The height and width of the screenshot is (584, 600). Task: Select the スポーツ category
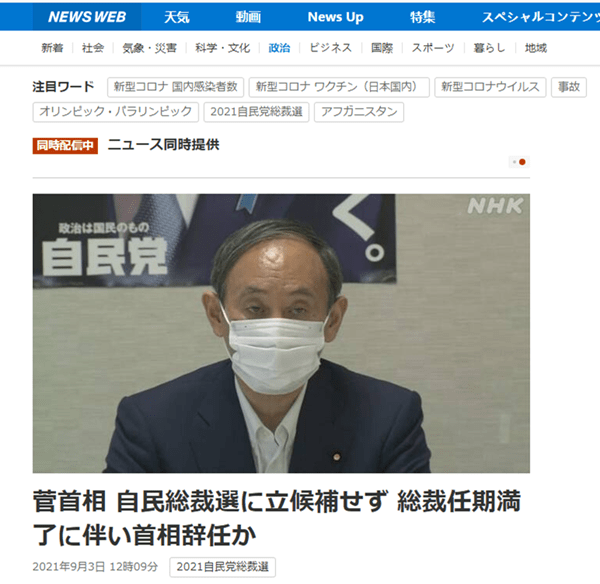(433, 48)
